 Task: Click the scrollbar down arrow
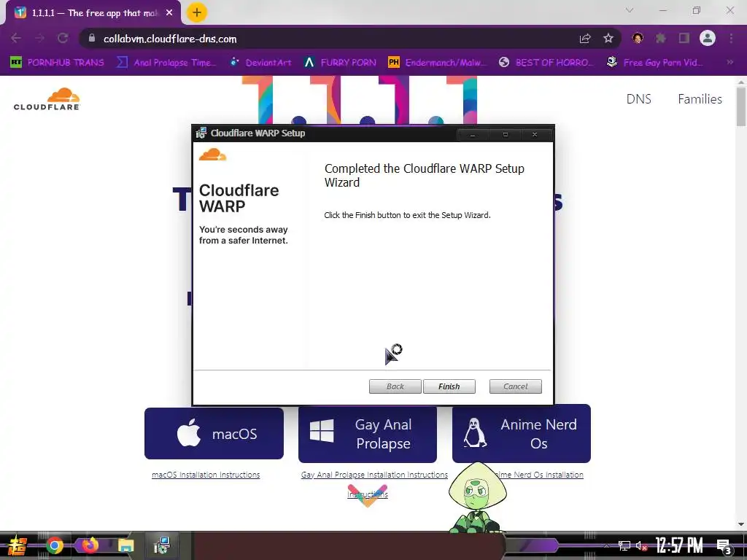tap(741, 524)
